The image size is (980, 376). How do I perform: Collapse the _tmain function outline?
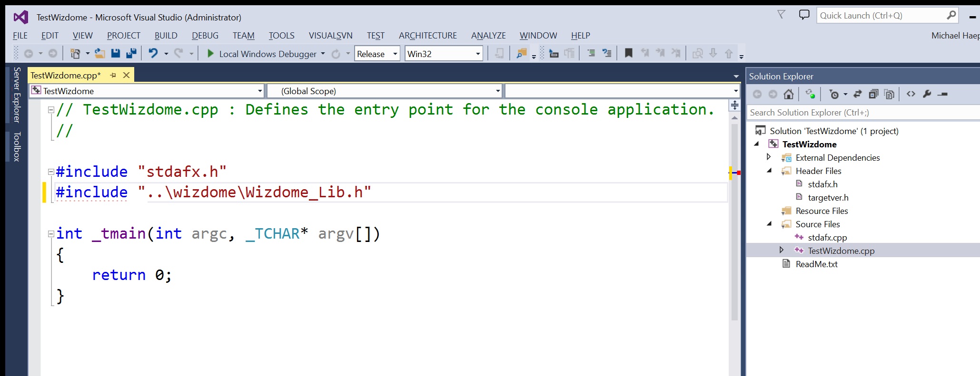[51, 233]
